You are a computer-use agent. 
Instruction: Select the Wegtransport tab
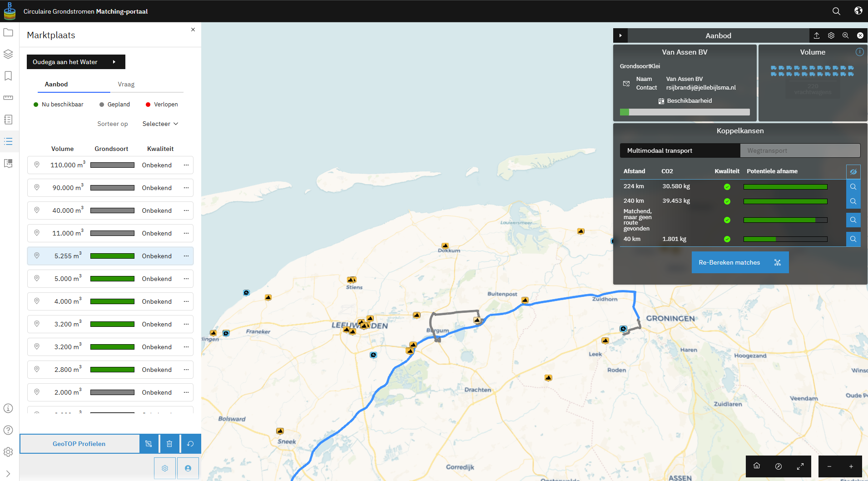click(x=800, y=150)
